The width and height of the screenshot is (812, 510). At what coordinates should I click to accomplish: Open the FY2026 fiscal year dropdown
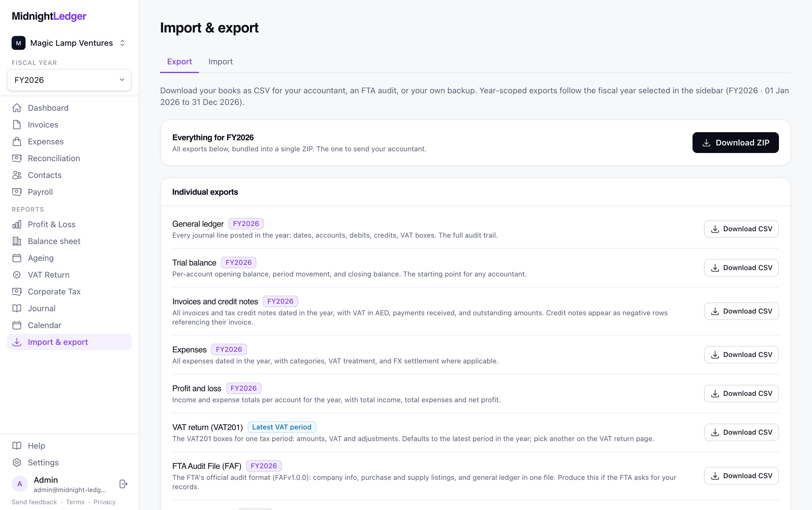[69, 80]
